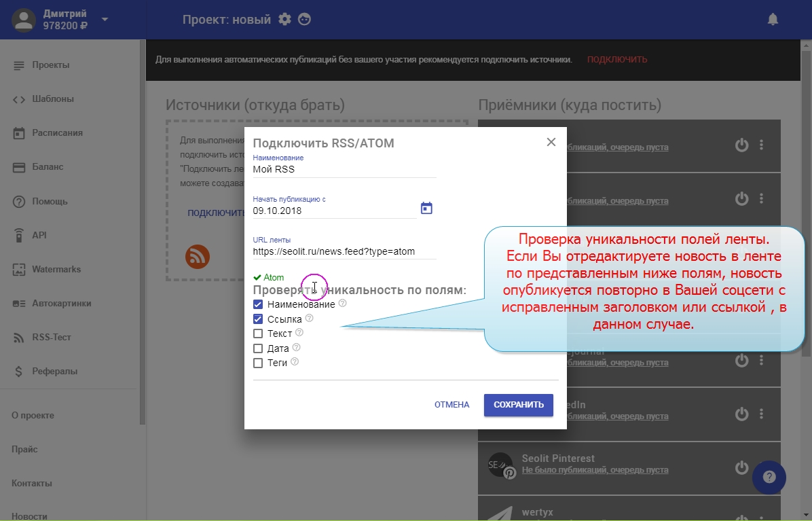Go to Расписания in the sidebar
812x521 pixels.
pyautogui.click(x=57, y=133)
